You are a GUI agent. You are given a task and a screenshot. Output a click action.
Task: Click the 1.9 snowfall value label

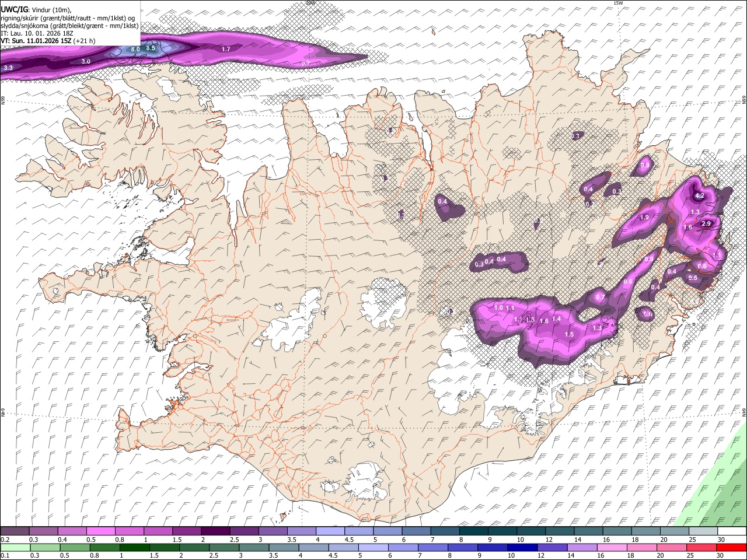click(x=644, y=217)
